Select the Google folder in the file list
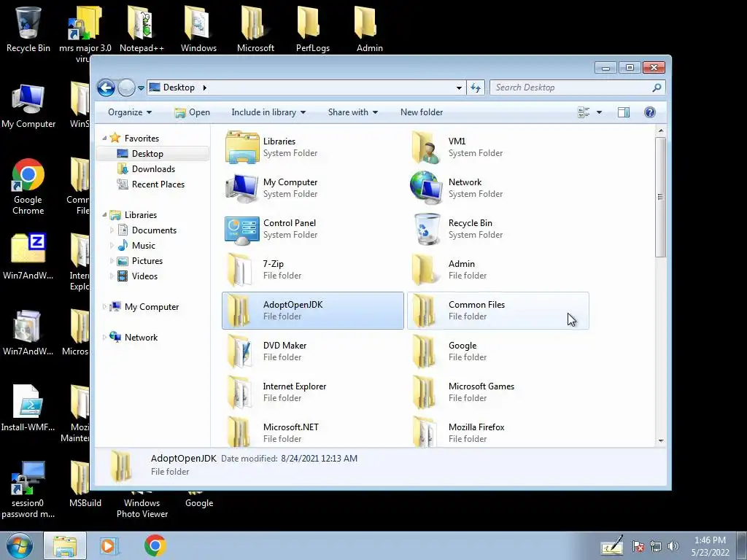 (x=498, y=351)
